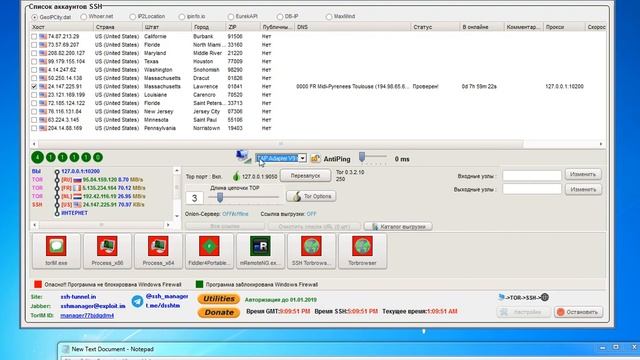Click the Перезапуск button
The image size is (640, 360).
coord(305,176)
